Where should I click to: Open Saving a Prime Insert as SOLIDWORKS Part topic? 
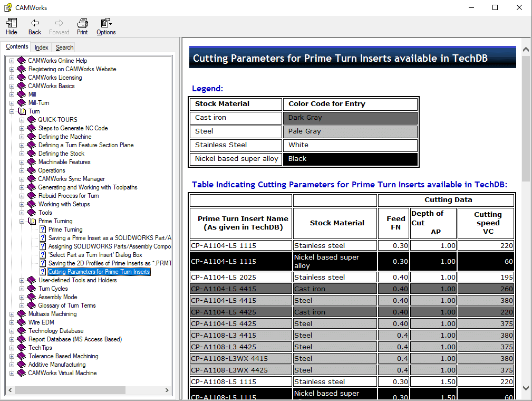(110, 238)
